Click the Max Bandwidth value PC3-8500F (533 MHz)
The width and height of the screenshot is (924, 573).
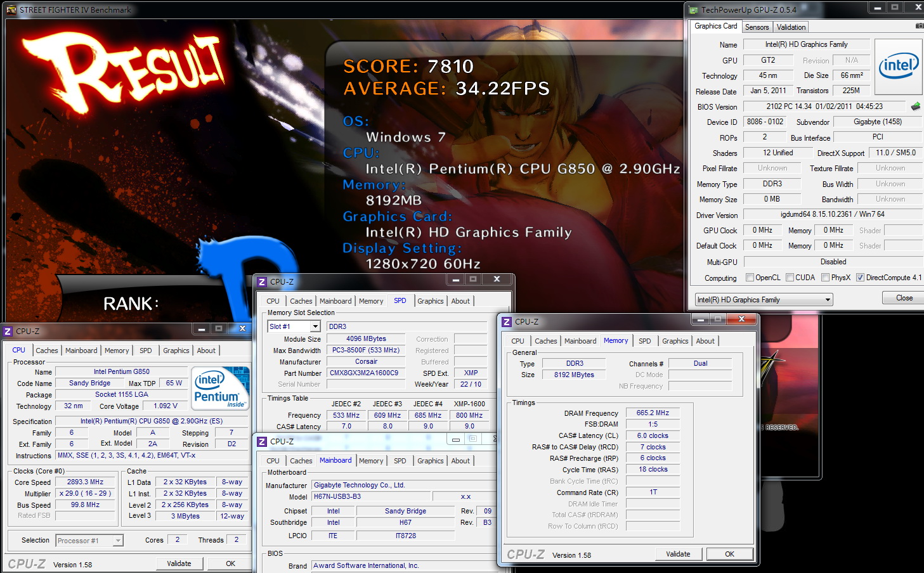(366, 350)
